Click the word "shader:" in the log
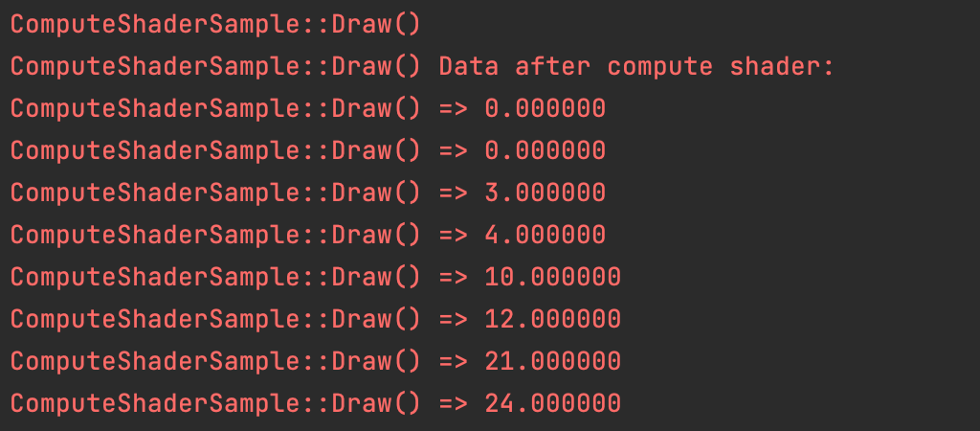Screen dimensions: 980x431 tap(782, 67)
